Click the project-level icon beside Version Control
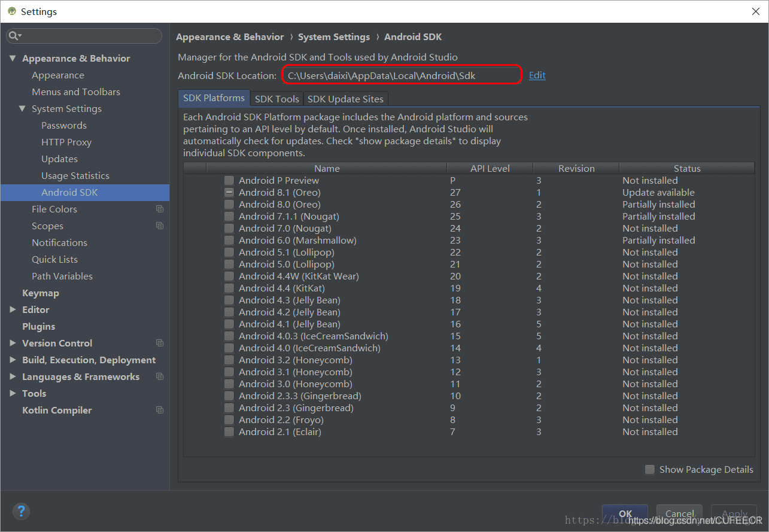The image size is (769, 532). coord(160,343)
